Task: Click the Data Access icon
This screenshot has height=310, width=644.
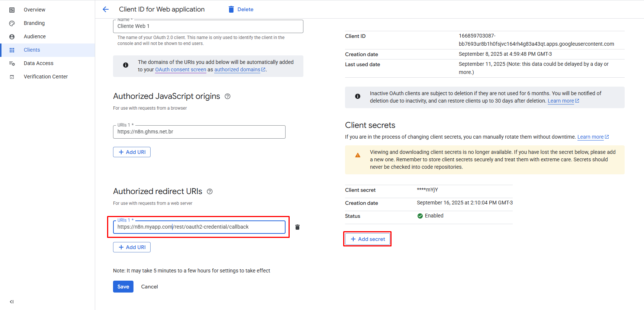Action: (x=12, y=64)
